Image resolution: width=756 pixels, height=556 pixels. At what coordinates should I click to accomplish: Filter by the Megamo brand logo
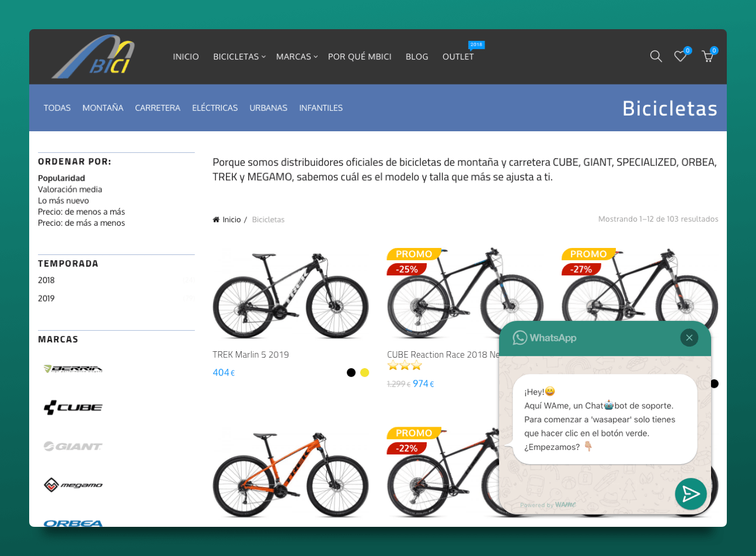coord(73,485)
